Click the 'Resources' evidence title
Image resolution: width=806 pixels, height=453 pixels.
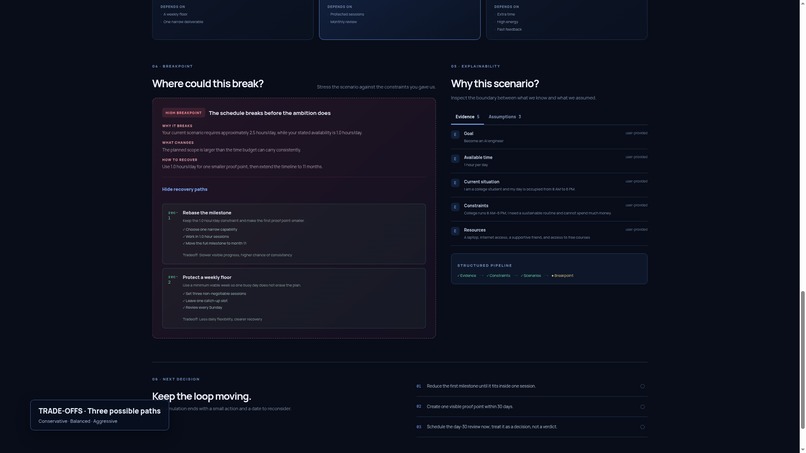474,230
